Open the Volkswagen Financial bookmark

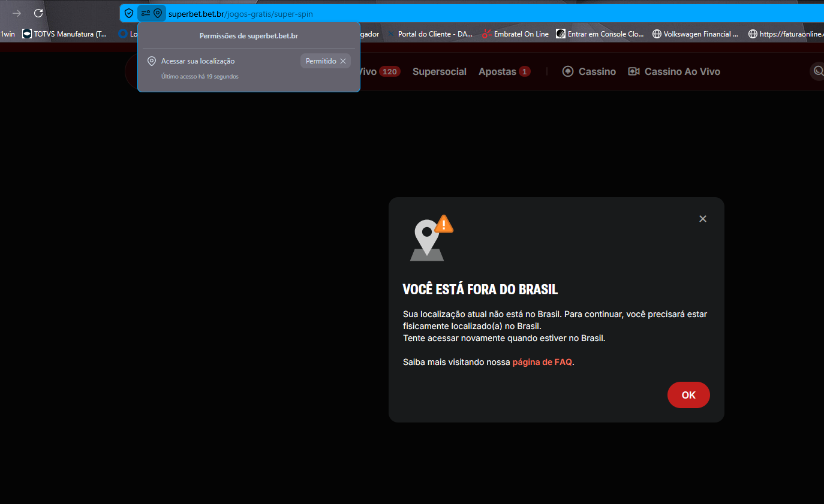696,34
